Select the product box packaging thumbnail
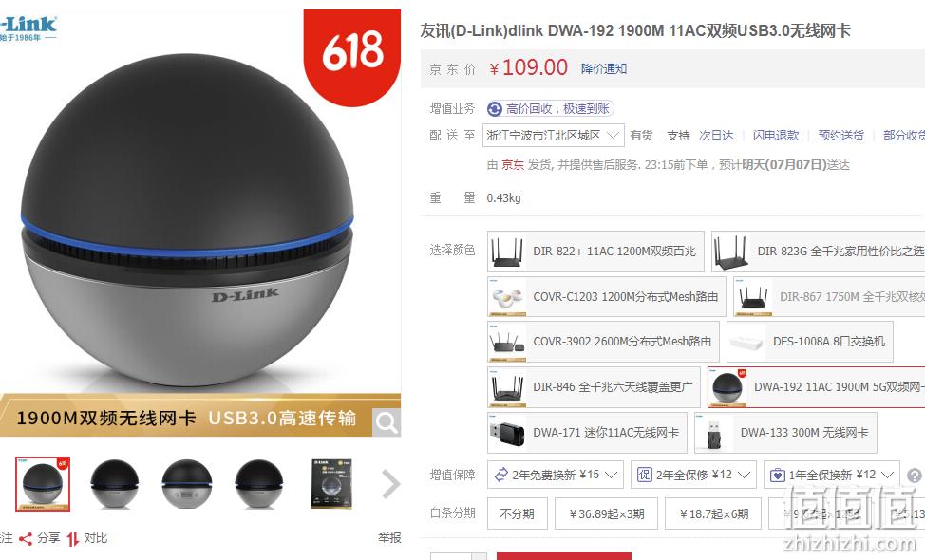The height and width of the screenshot is (560, 925). click(x=331, y=484)
